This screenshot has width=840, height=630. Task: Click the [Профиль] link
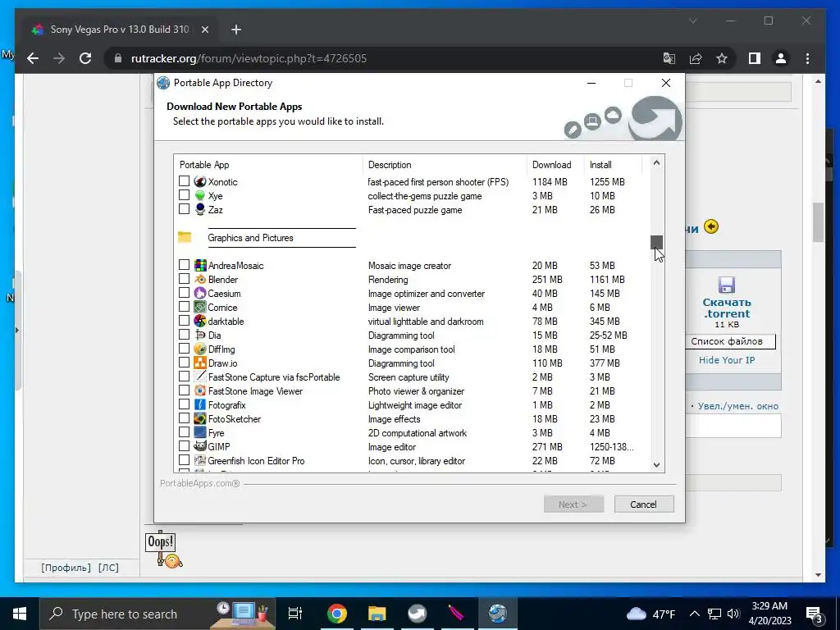[66, 568]
